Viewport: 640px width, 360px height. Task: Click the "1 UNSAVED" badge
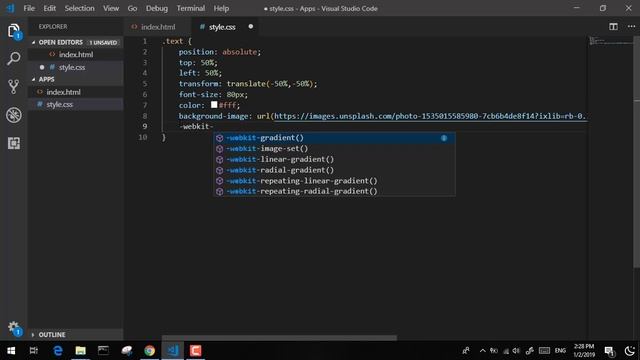(x=103, y=42)
